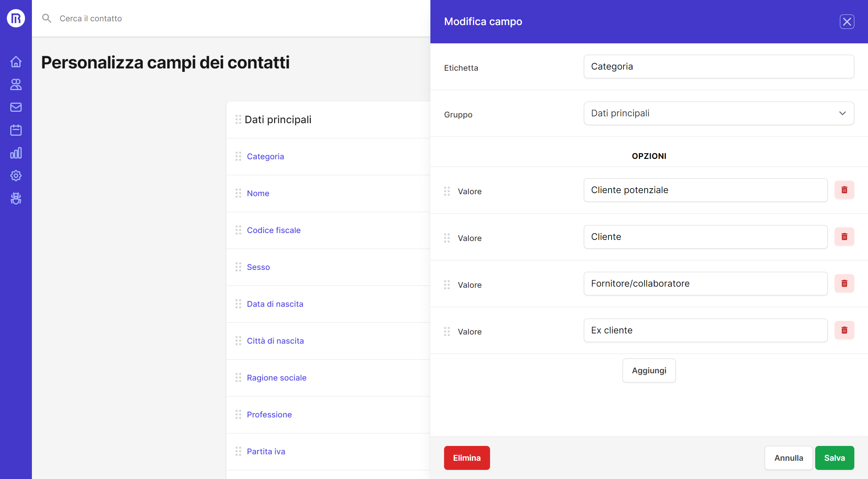The height and width of the screenshot is (479, 868).
Task: Delete the 'Fornitore/collaboratore' option via trash icon
Action: tap(844, 284)
